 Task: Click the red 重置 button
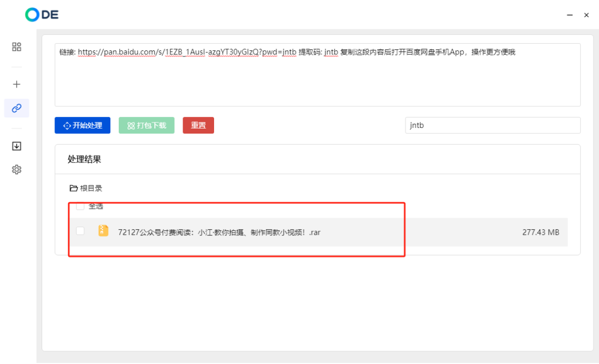(198, 125)
